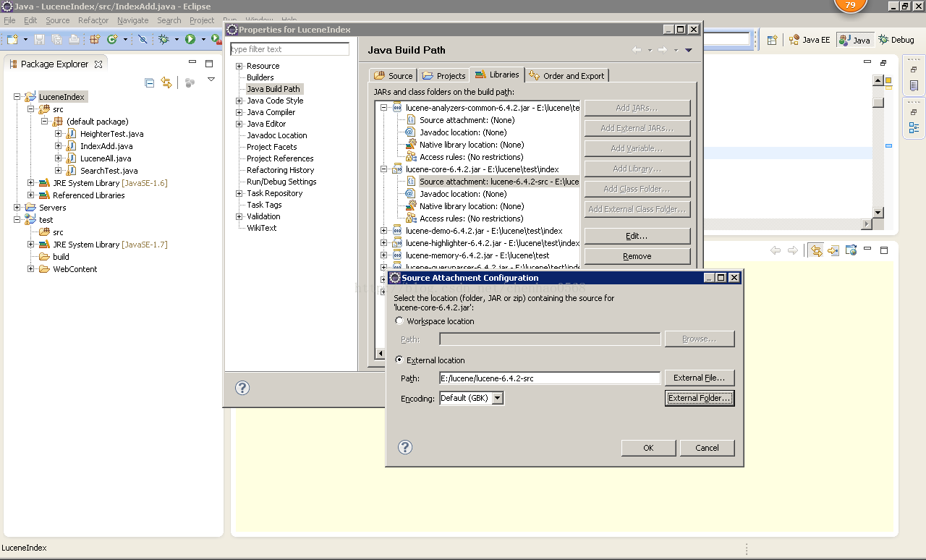This screenshot has width=926, height=560.
Task: Click the Edit... button
Action: [x=637, y=236]
